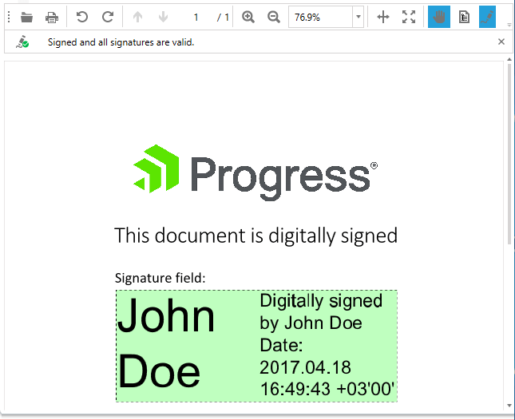This screenshot has height=420, width=515.
Task: Click 'This document is digitally signed' heading
Action: pos(256,236)
